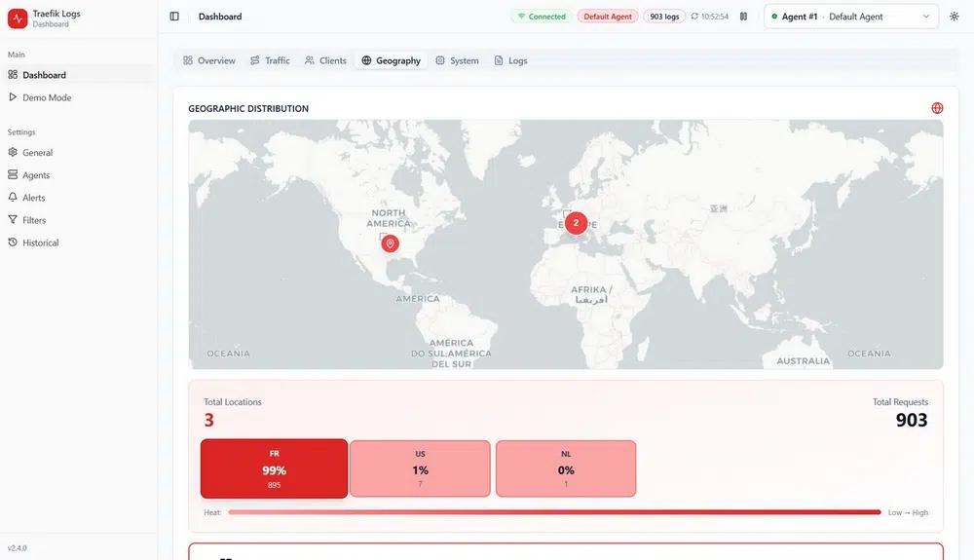Click the 10:52:54 timestamp
The image size is (974, 560).
pos(714,17)
